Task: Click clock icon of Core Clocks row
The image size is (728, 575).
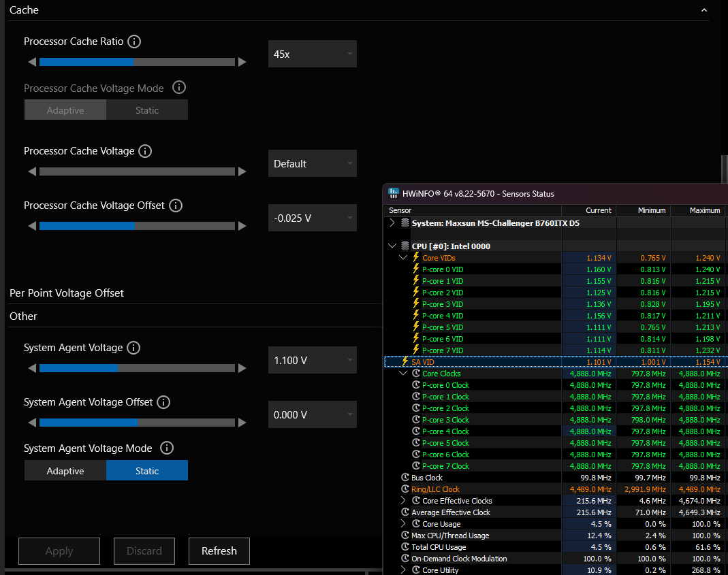Action: (x=416, y=374)
